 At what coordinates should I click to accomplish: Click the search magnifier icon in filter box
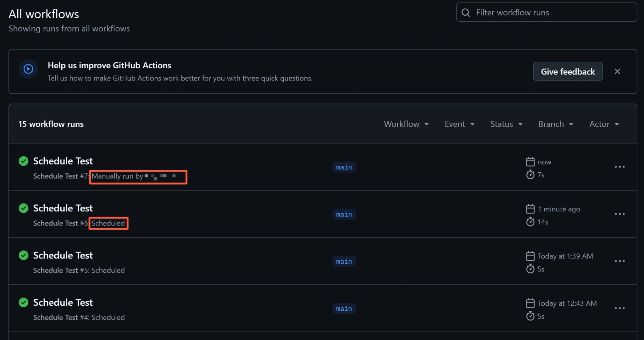[466, 13]
